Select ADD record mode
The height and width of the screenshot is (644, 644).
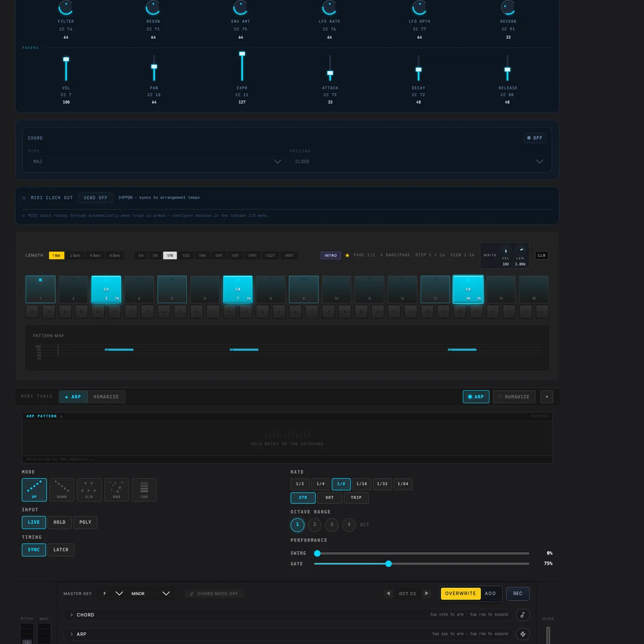tap(491, 594)
